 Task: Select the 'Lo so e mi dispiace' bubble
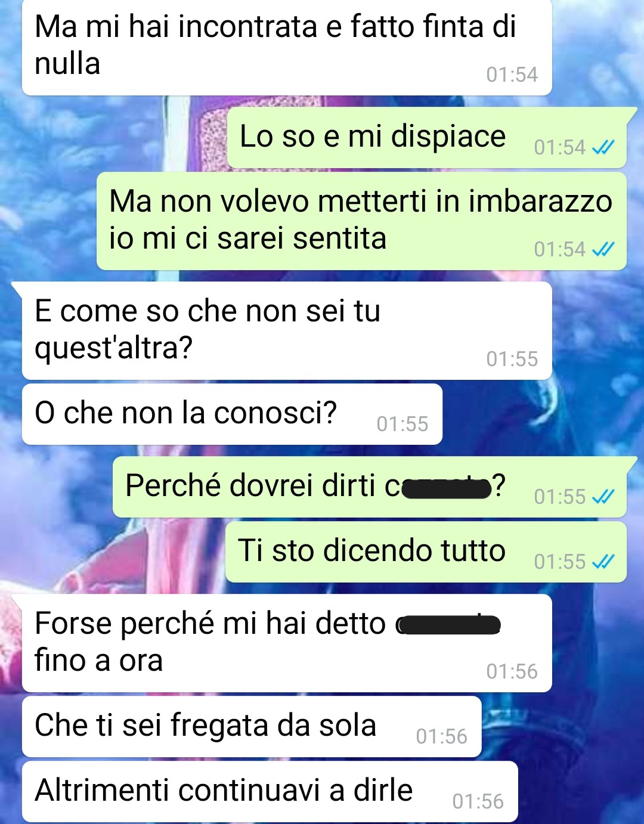point(427,138)
